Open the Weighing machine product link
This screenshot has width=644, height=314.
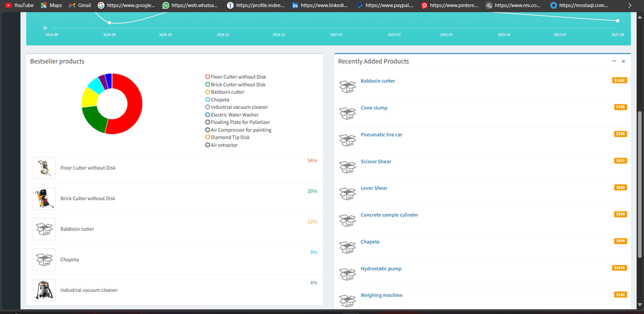tap(382, 295)
